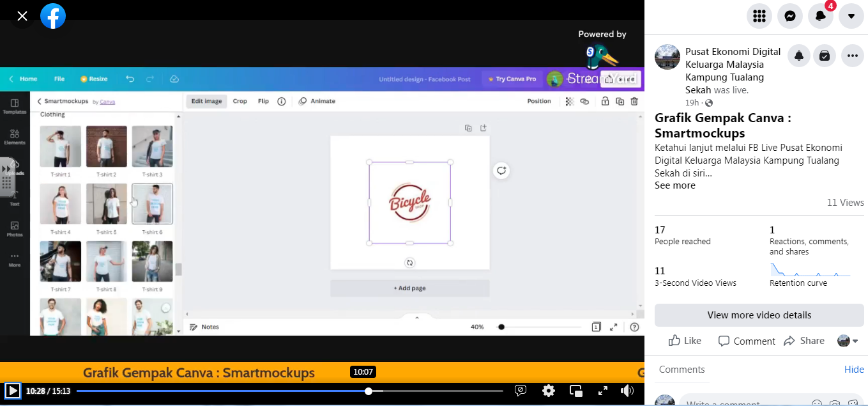Open the Templates side panel

point(15,106)
